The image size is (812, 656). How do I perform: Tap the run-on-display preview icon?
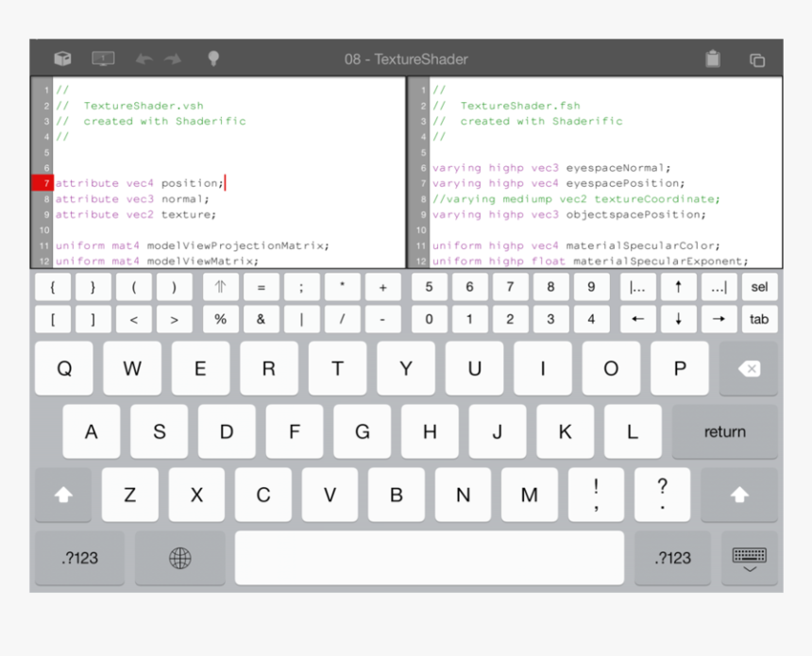pos(103,58)
